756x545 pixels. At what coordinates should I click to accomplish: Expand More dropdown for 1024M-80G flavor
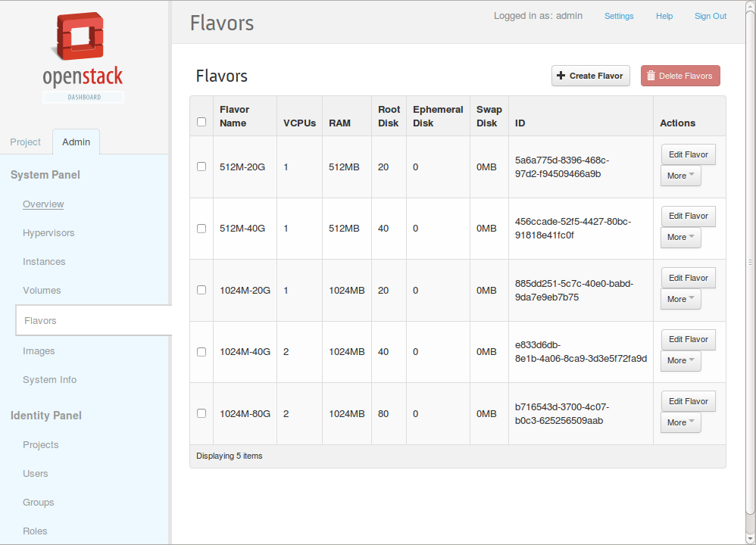pyautogui.click(x=680, y=422)
